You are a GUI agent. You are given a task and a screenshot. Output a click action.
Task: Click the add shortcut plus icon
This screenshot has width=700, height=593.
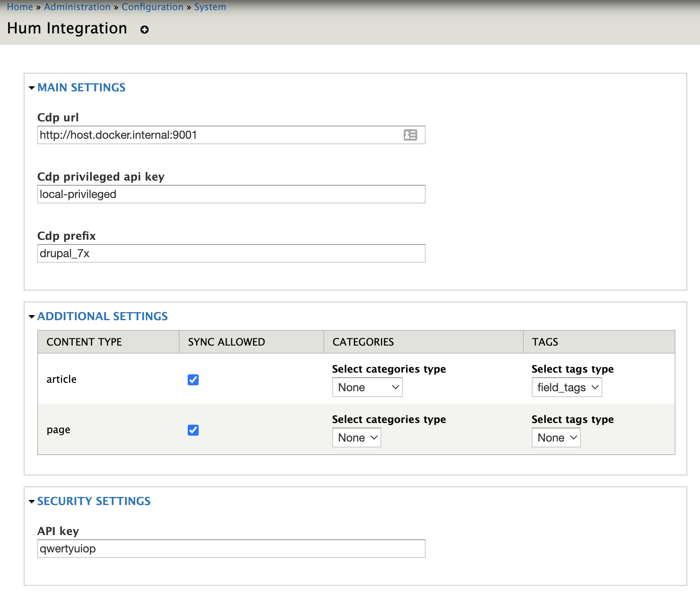(x=145, y=30)
